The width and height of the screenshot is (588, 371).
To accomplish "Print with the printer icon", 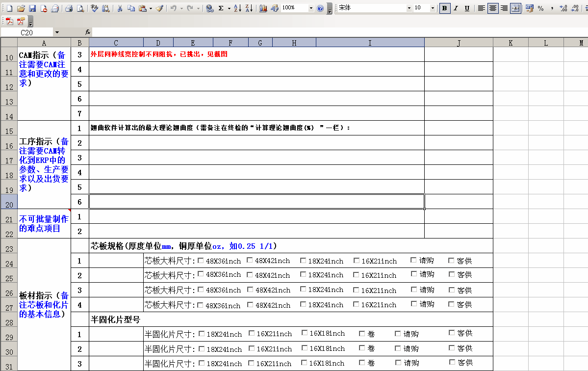I will tap(55, 8).
